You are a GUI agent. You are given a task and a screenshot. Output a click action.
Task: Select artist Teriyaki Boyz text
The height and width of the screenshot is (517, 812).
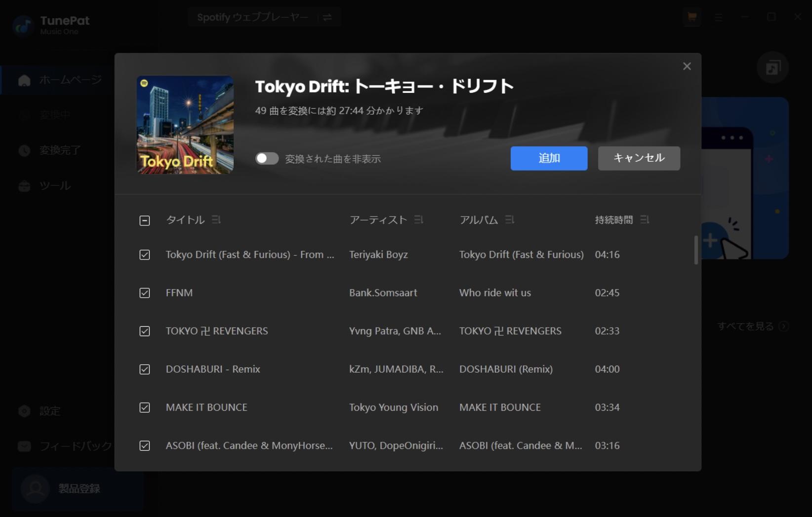378,255
